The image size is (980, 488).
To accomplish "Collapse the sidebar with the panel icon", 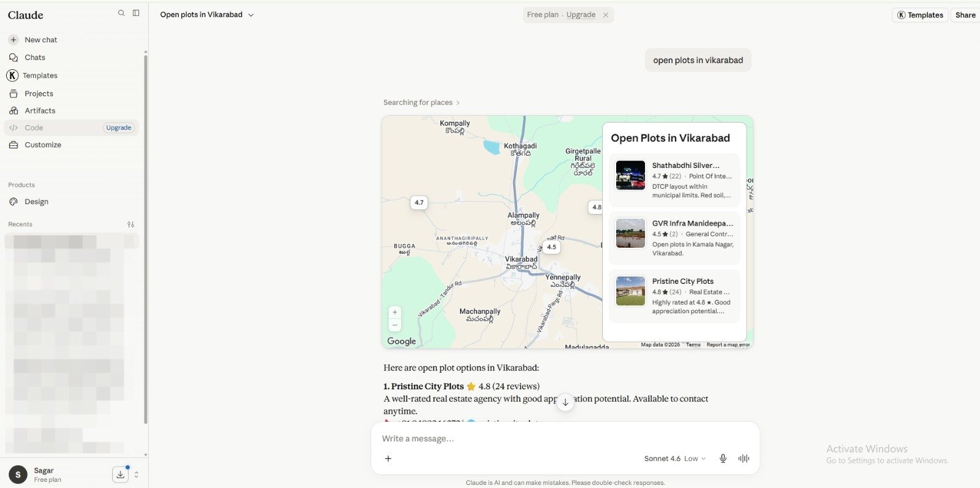I will tap(136, 13).
